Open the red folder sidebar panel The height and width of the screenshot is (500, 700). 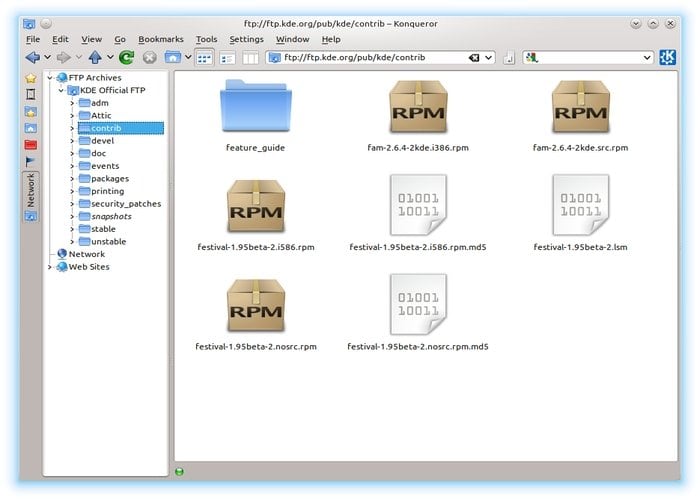tap(30, 145)
